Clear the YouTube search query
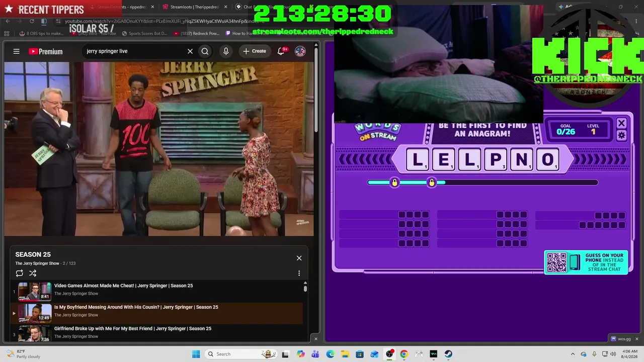Viewport: 644px width, 362px height. tap(190, 51)
